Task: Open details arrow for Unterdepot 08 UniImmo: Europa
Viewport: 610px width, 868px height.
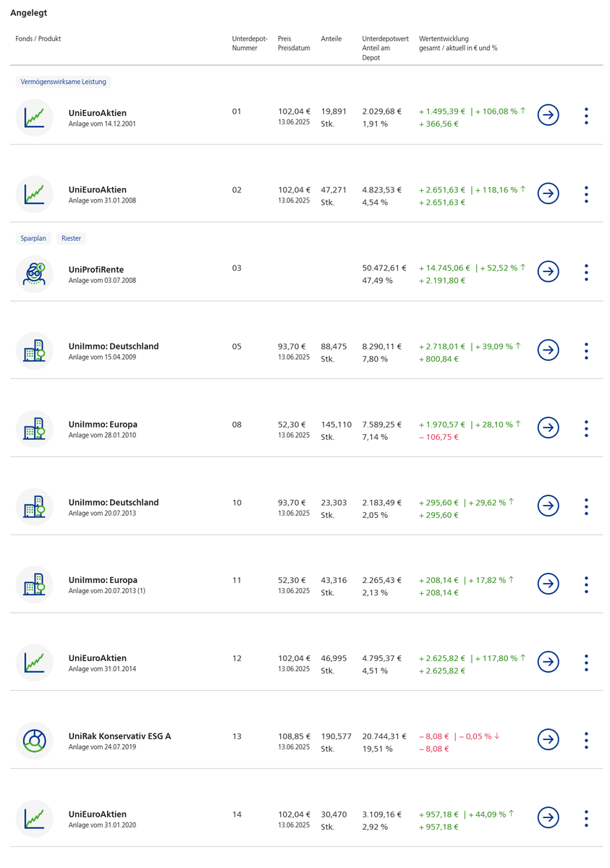Action: (x=548, y=427)
